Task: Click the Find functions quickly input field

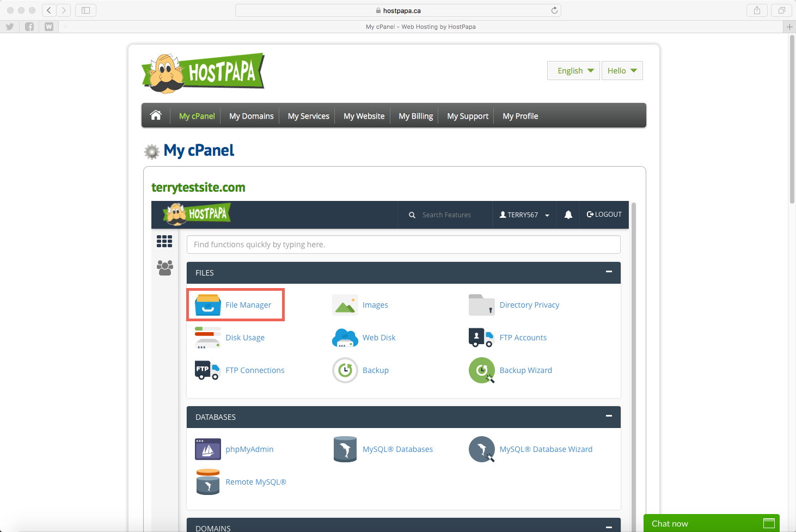Action: pos(403,244)
